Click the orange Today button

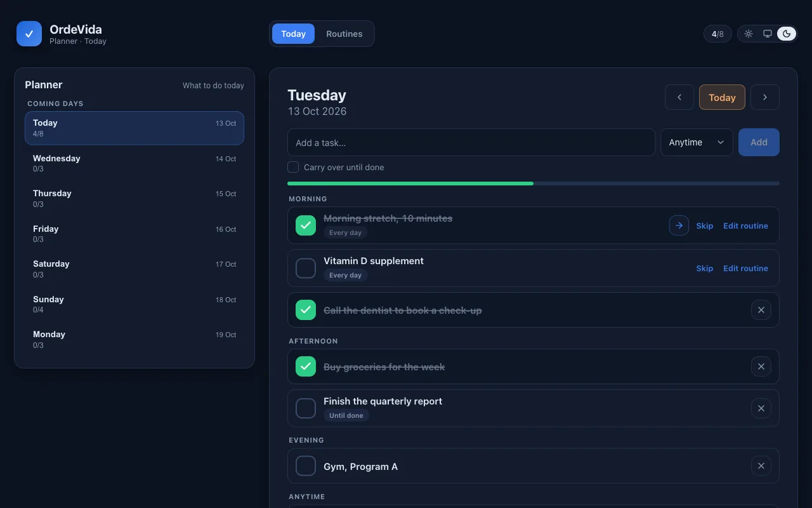(x=722, y=97)
